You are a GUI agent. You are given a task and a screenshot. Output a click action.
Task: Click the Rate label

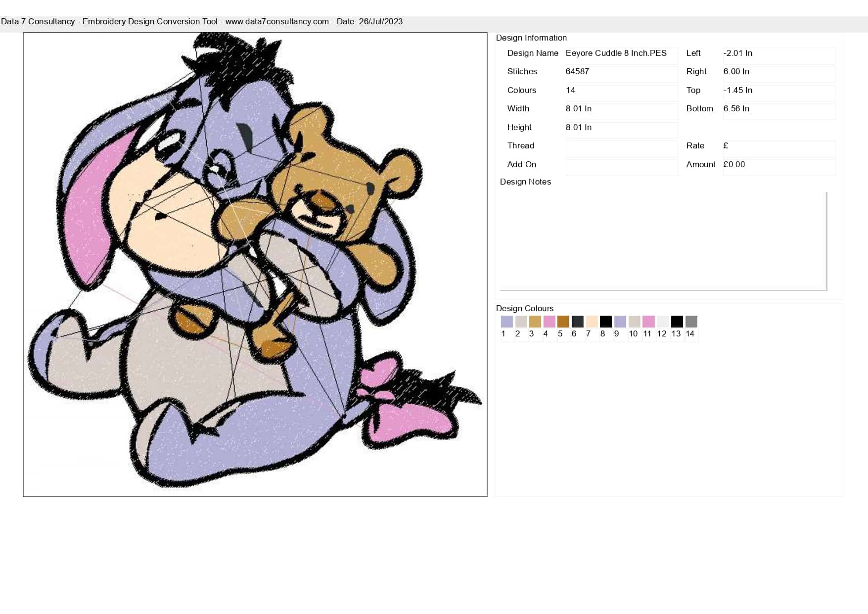[x=695, y=145]
